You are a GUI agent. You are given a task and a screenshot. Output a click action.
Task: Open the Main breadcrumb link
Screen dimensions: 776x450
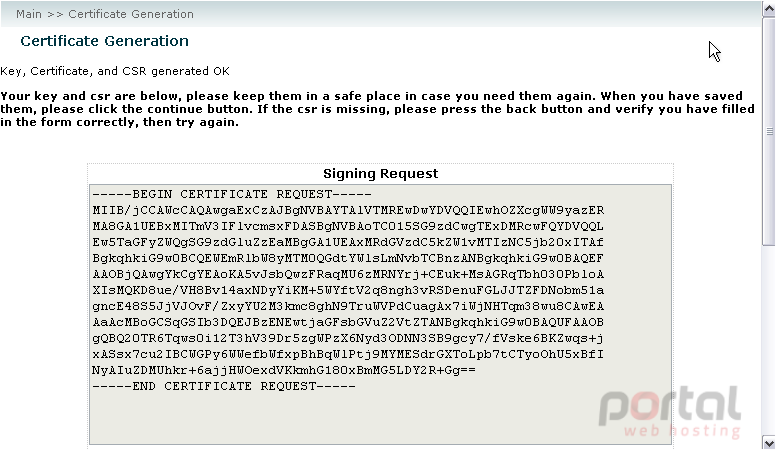tap(29, 14)
